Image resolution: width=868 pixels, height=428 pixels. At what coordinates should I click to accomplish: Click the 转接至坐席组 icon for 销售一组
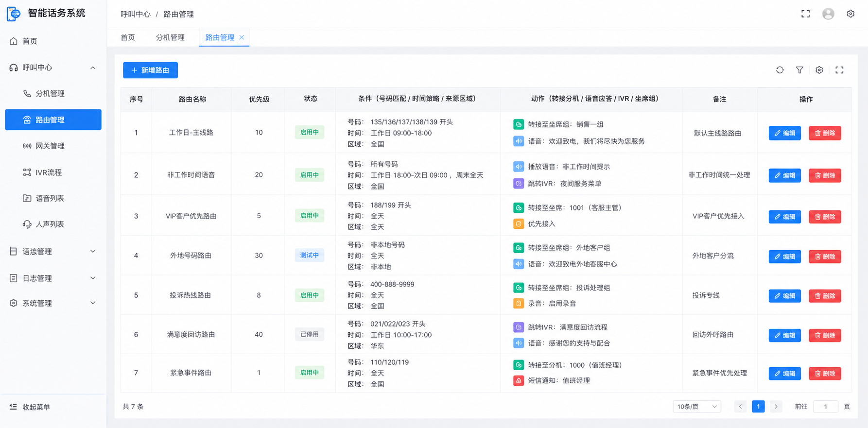(x=519, y=124)
